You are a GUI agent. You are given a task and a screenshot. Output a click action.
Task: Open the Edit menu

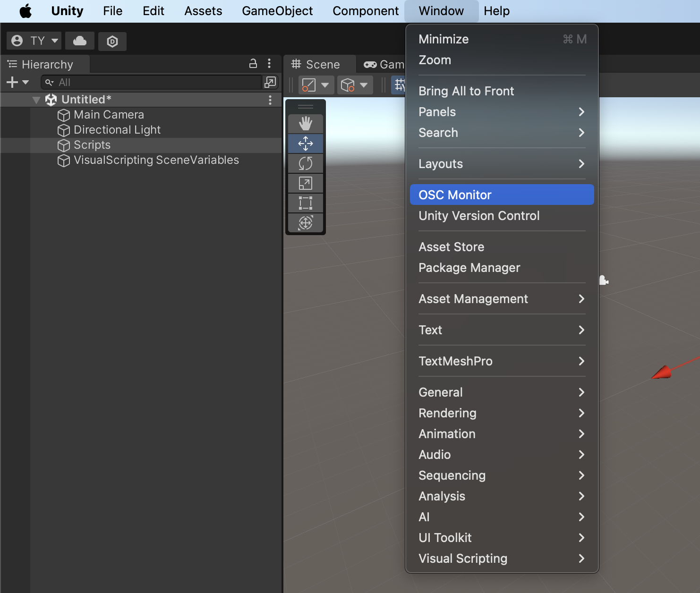coord(154,11)
